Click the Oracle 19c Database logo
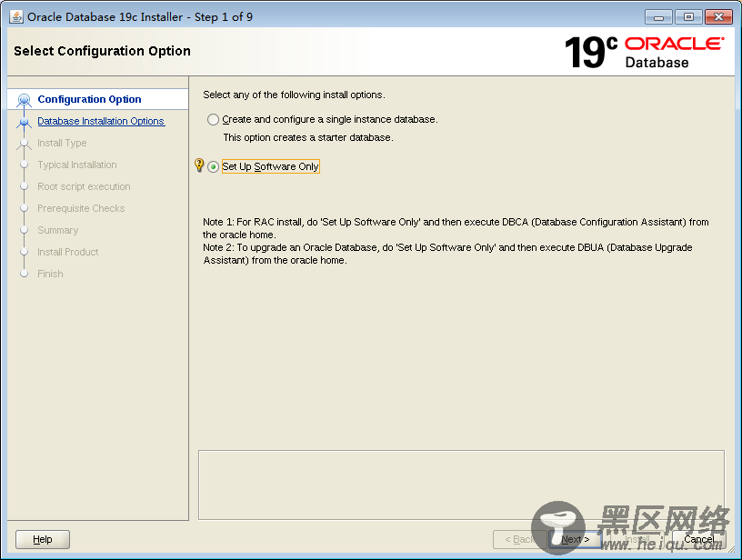Image resolution: width=742 pixels, height=560 pixels. coord(644,52)
